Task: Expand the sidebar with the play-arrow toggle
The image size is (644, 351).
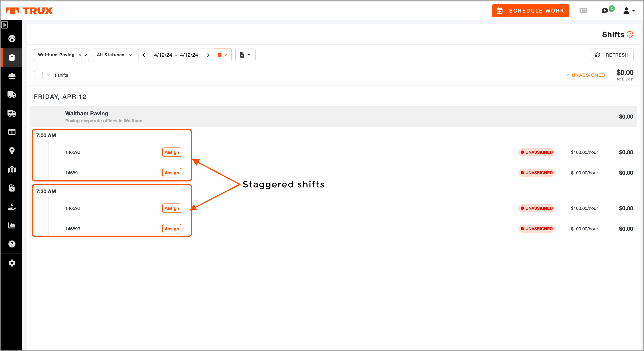Action: tap(5, 25)
